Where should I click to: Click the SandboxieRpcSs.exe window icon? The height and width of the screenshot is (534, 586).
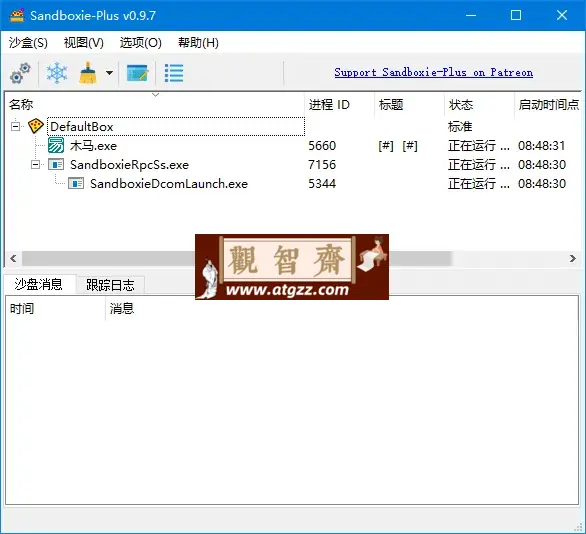pos(56,164)
